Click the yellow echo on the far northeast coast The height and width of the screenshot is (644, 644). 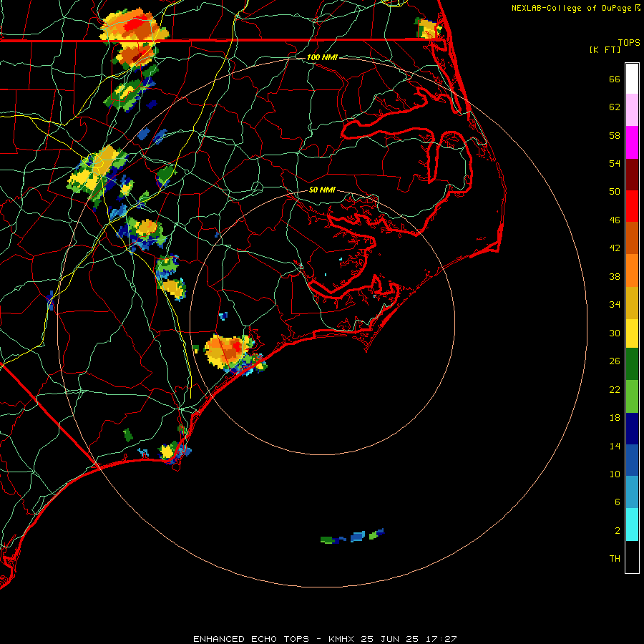point(429,29)
